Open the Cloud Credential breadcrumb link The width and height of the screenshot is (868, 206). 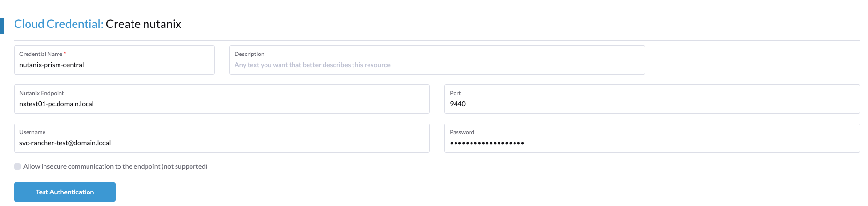(59, 24)
